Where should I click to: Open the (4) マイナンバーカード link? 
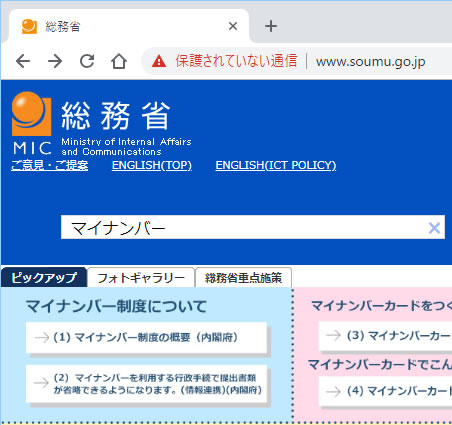pos(385,391)
